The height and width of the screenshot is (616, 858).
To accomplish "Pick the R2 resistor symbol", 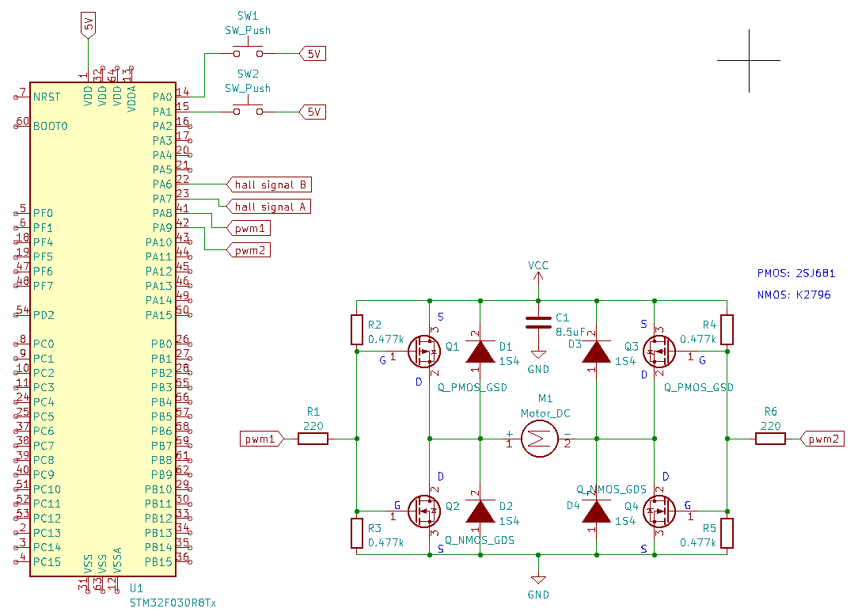I will tap(357, 329).
